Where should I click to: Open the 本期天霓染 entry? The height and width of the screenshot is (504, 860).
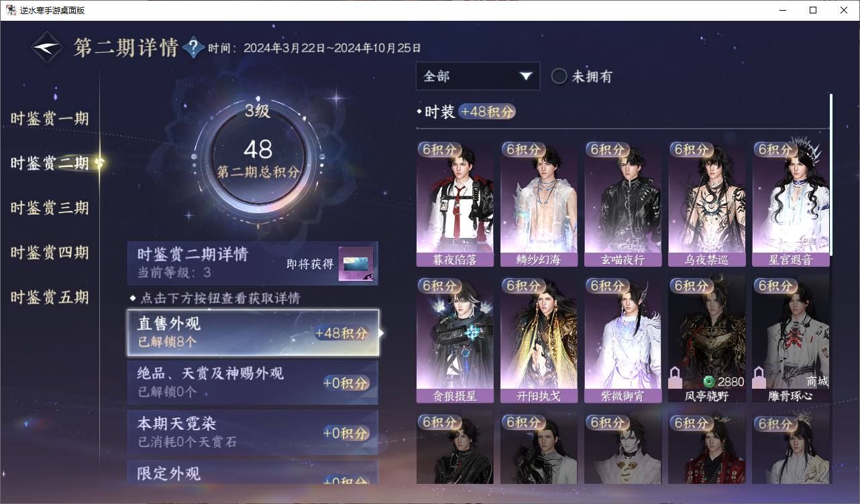click(x=253, y=432)
